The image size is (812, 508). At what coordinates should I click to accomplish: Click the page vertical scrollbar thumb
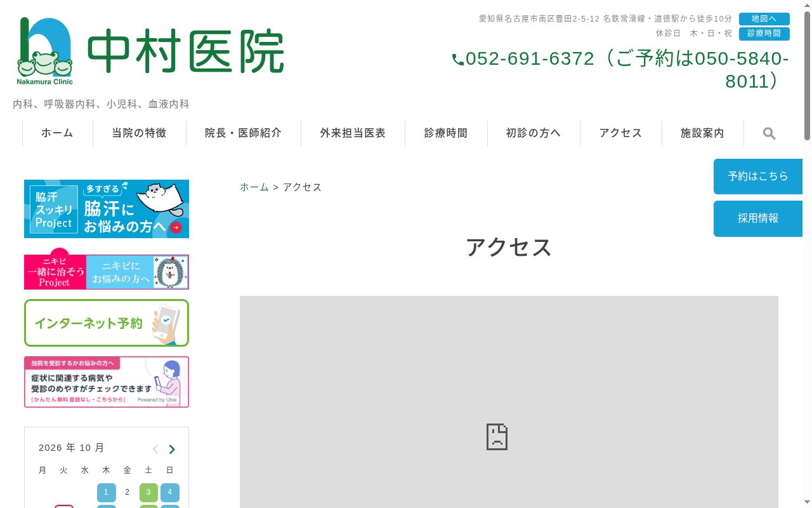(807, 75)
